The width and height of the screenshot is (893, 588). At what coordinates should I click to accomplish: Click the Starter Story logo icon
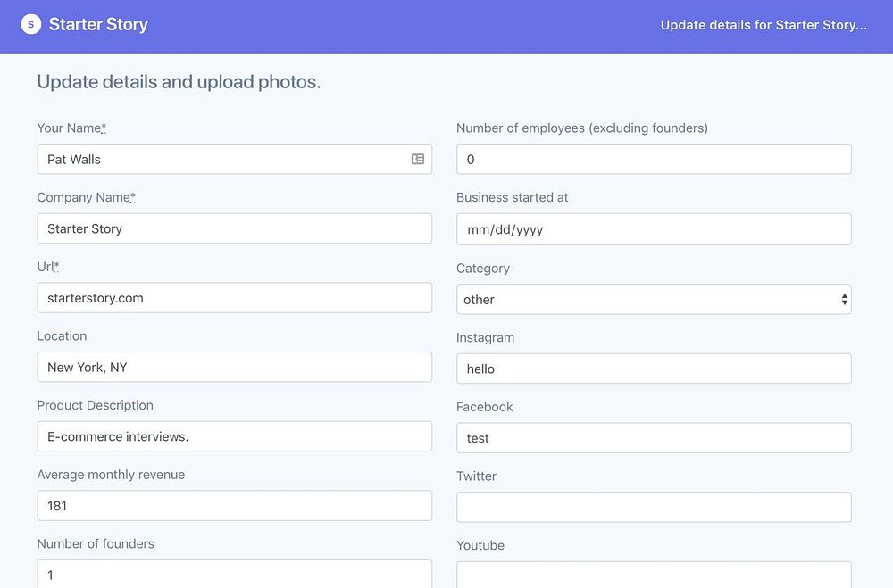click(x=31, y=24)
